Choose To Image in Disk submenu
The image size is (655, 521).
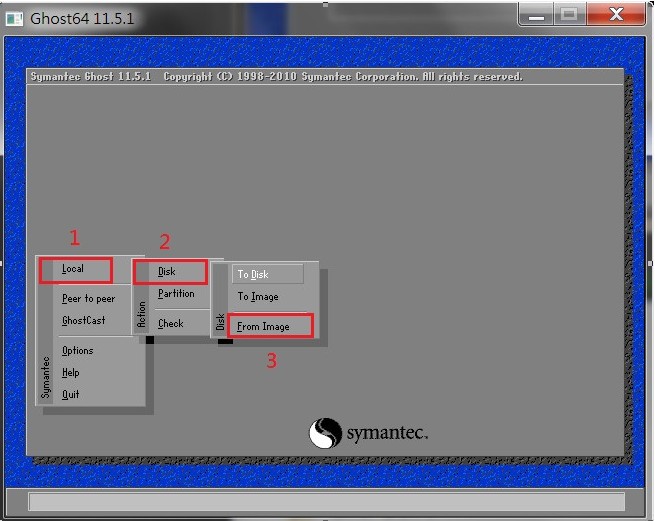click(258, 297)
